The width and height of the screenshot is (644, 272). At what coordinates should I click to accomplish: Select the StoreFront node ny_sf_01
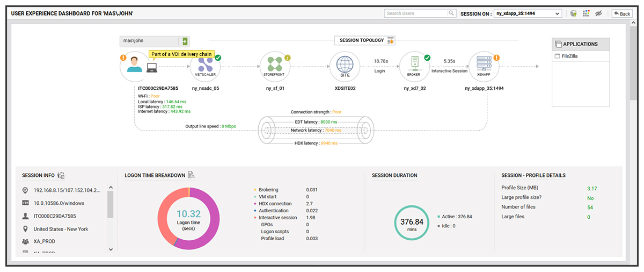(275, 67)
